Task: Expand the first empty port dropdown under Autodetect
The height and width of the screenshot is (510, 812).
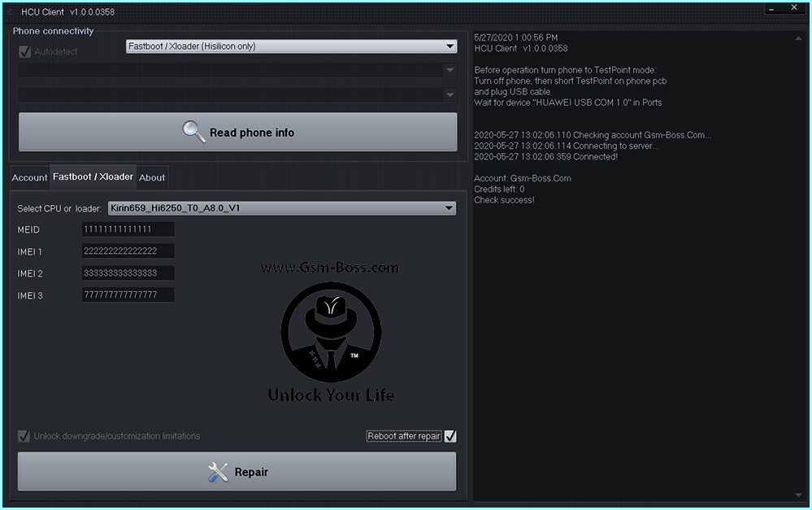Action: coord(237,70)
